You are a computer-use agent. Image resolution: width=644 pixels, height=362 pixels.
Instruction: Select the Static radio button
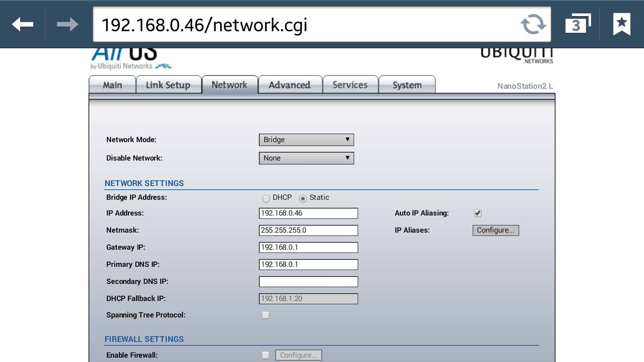303,198
